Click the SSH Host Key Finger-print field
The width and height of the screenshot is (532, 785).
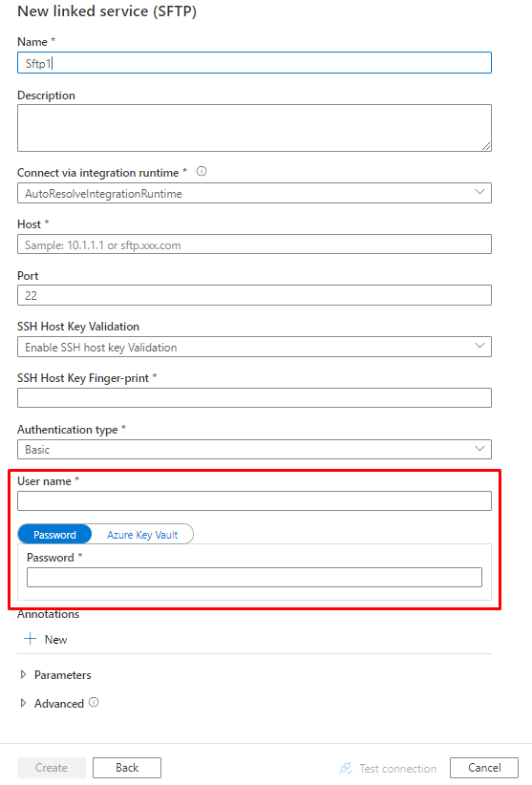pyautogui.click(x=254, y=398)
